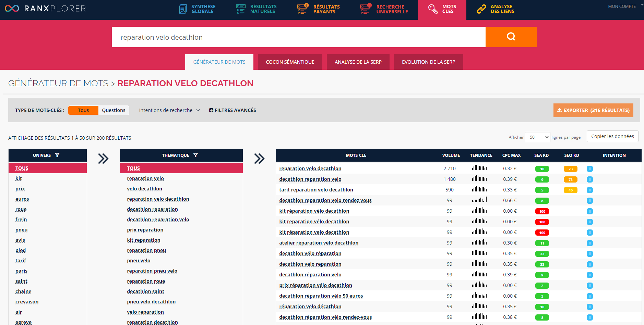Click intention icon for 'kit réparation vélo decathlon'
Image resolution: width=644 pixels, height=325 pixels.
(x=590, y=211)
